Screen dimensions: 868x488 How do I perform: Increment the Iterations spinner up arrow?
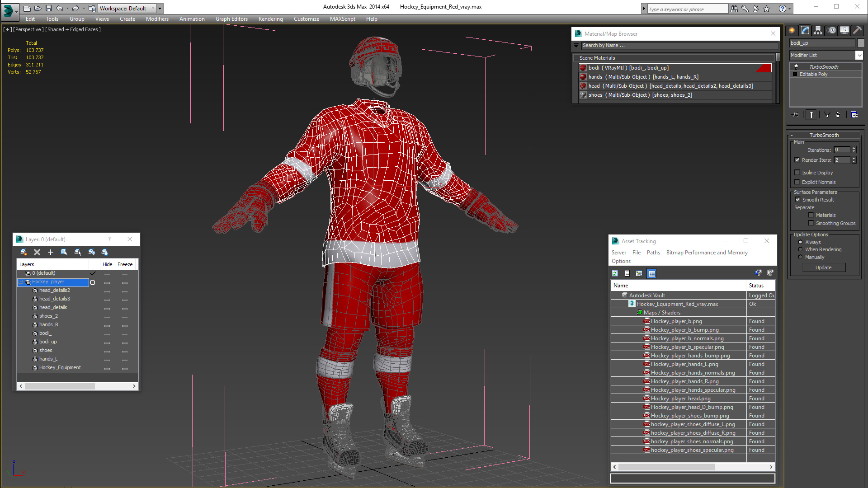pos(854,148)
